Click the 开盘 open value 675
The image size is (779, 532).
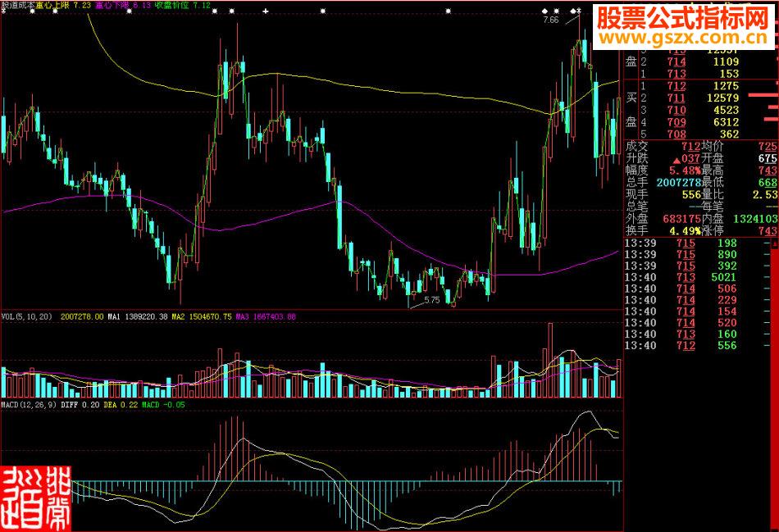(767, 159)
